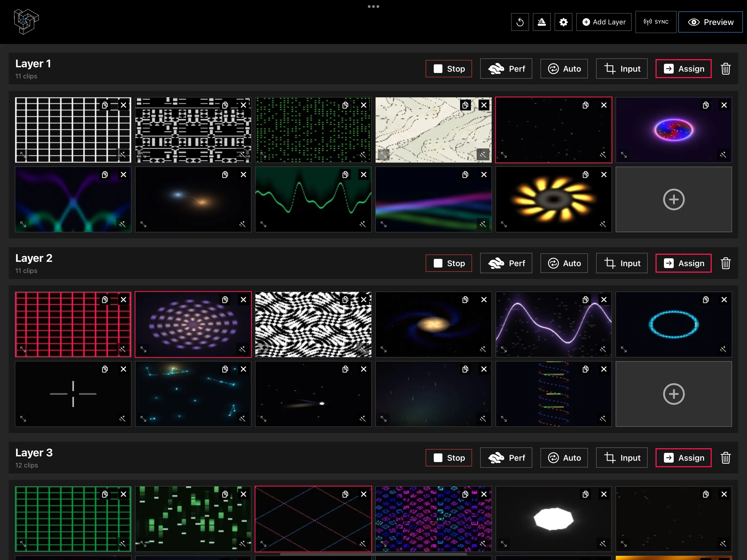
Task: Open effects for the purple sine wave clip
Action: click(x=603, y=349)
